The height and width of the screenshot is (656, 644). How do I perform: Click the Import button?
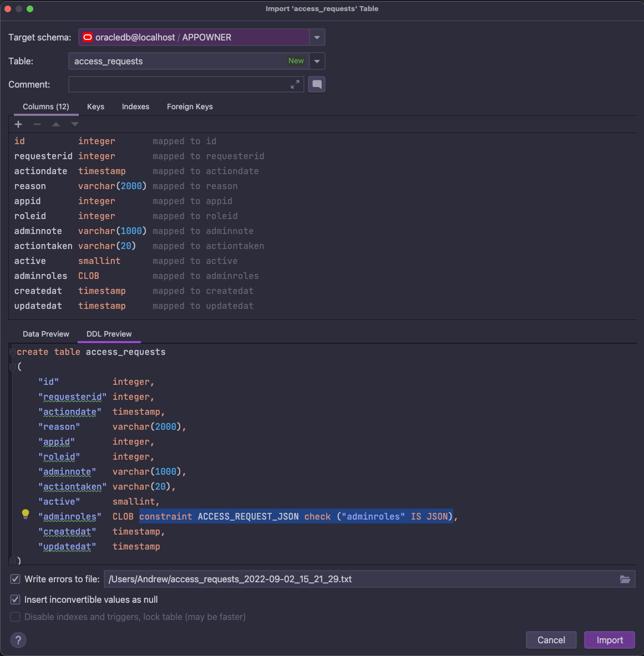pos(610,640)
